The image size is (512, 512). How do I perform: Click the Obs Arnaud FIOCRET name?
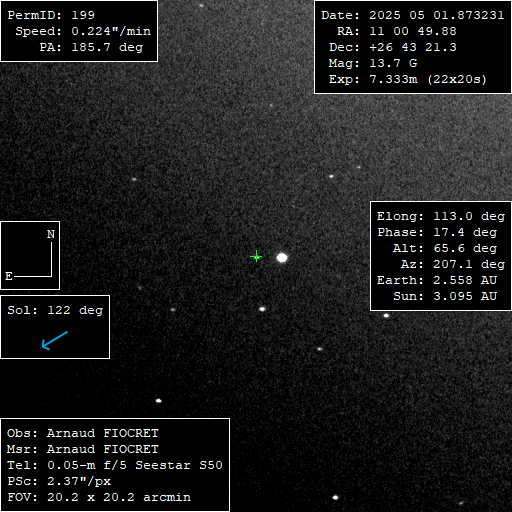tap(83, 433)
